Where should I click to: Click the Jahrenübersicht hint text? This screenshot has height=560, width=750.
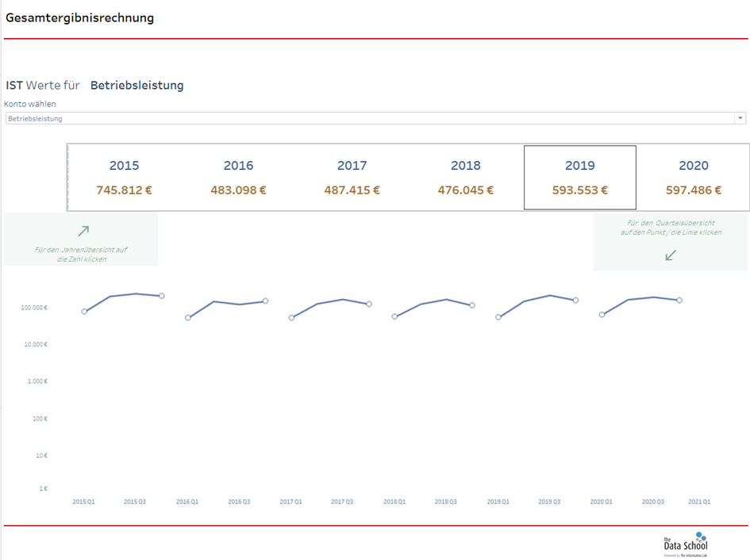click(81, 255)
